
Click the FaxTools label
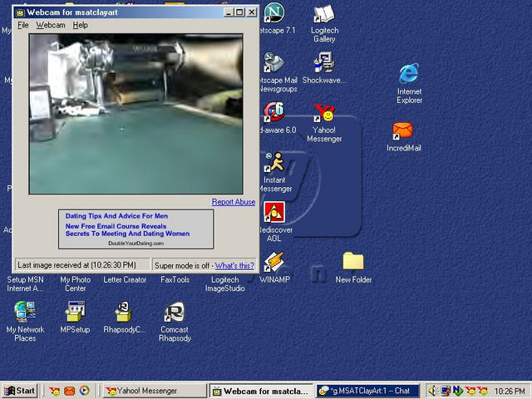175,280
